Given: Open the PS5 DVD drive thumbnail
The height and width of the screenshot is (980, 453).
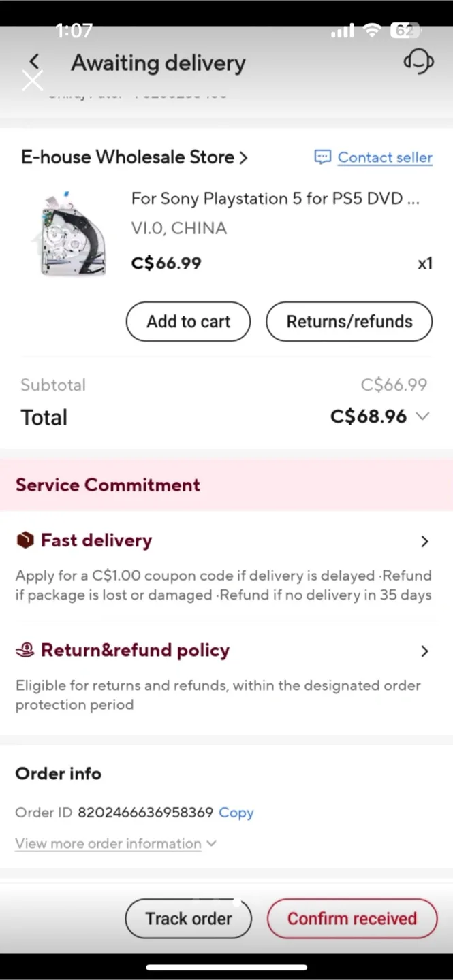Looking at the screenshot, I should pos(68,233).
